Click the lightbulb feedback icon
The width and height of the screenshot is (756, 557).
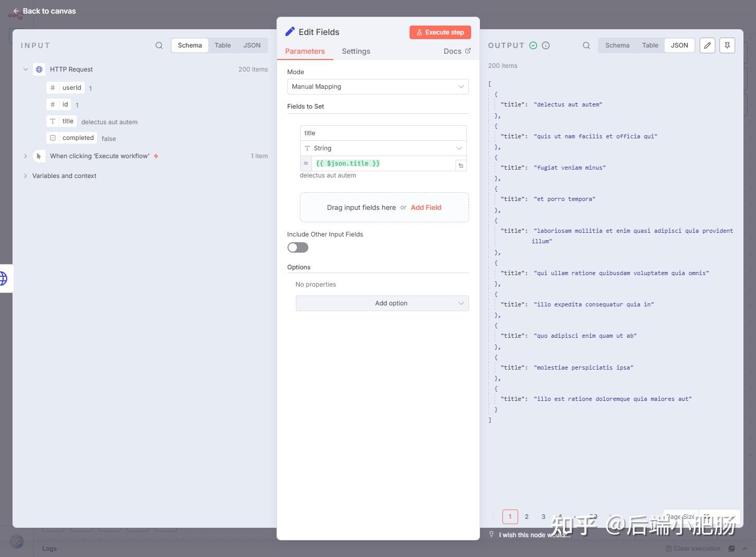pyautogui.click(x=491, y=535)
